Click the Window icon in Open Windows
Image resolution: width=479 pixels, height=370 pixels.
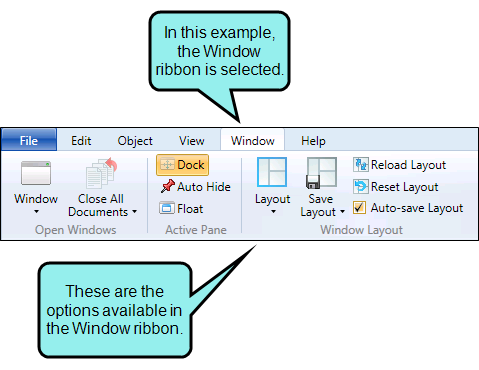pos(36,173)
